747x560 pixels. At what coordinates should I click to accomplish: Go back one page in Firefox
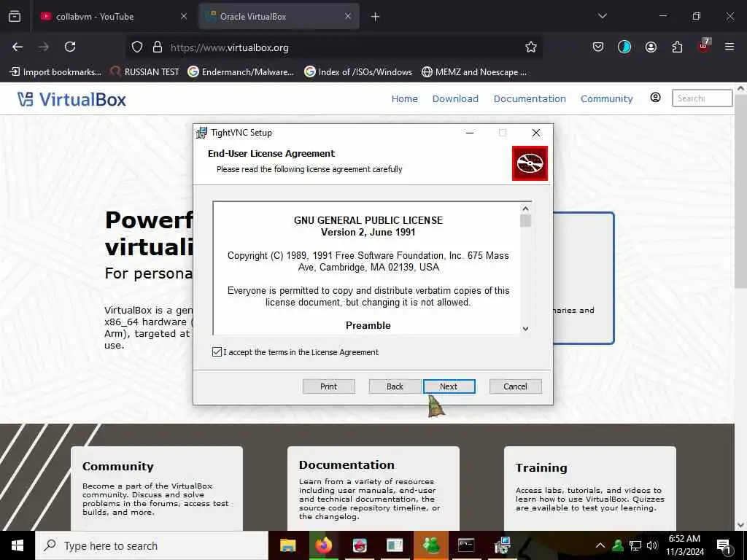[18, 47]
